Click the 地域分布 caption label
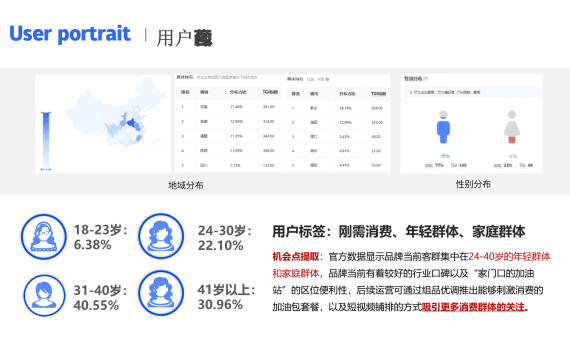 tap(186, 185)
